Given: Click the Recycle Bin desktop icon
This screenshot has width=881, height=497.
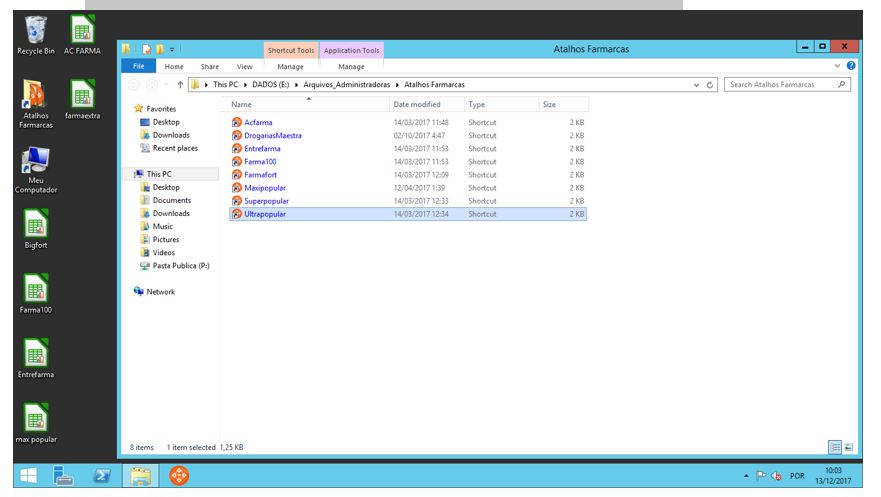Looking at the screenshot, I should pos(35,32).
